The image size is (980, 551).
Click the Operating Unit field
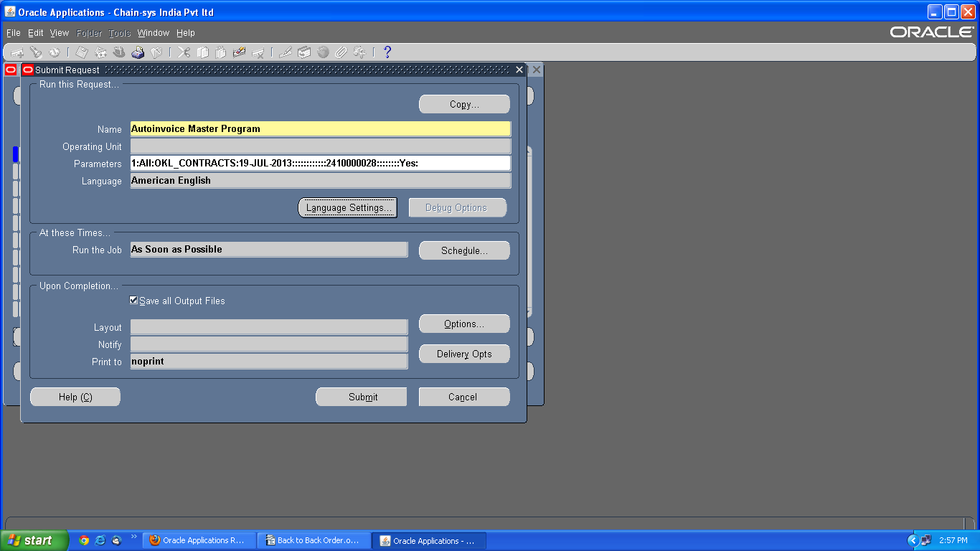click(x=320, y=146)
